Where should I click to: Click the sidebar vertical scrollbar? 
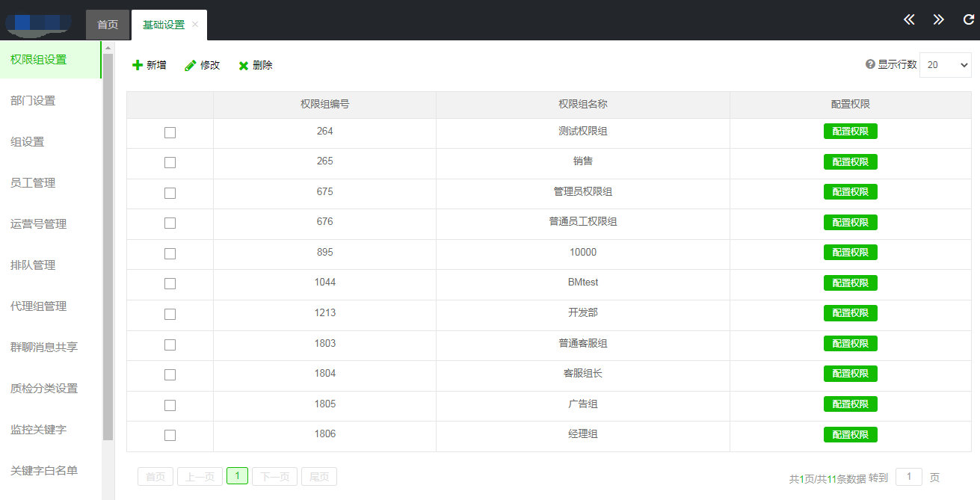(x=108, y=247)
